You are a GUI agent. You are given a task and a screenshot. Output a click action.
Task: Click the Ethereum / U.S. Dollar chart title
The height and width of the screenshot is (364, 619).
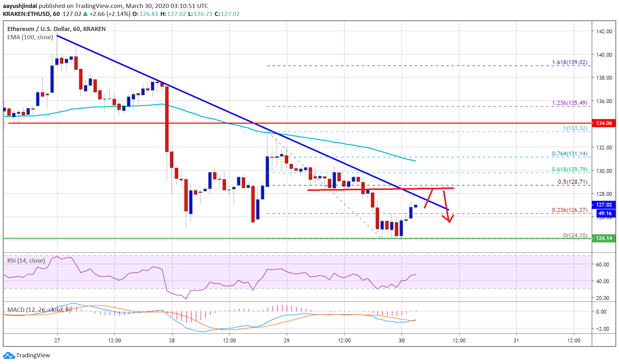56,29
